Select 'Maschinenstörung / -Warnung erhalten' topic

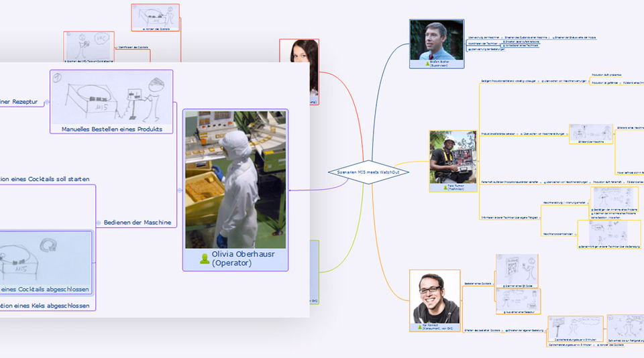564,203
